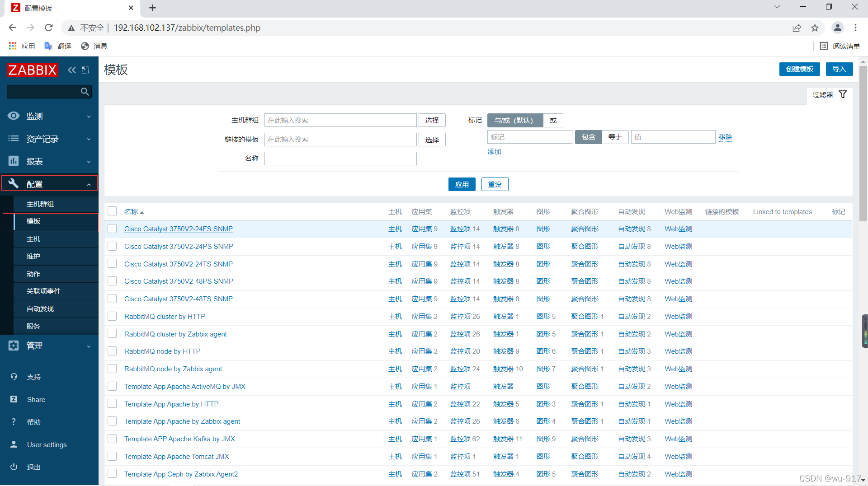Select the 等于 tag operator
This screenshot has height=486, width=868.
point(615,137)
